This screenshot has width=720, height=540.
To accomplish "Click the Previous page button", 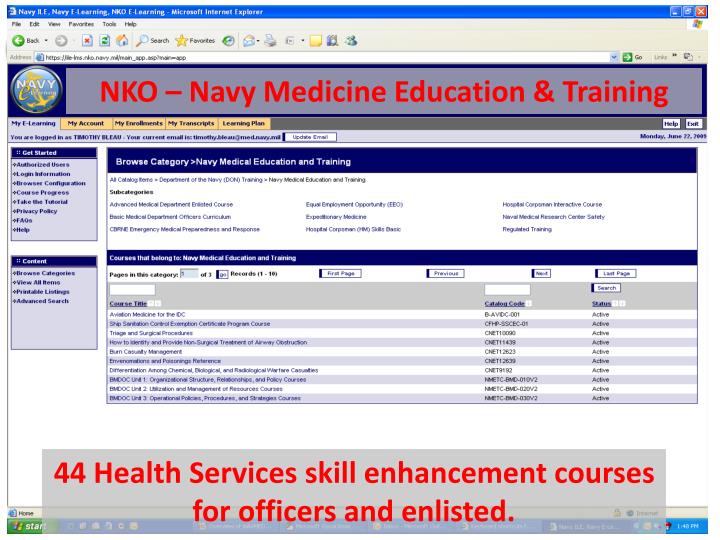I will pos(446,273).
